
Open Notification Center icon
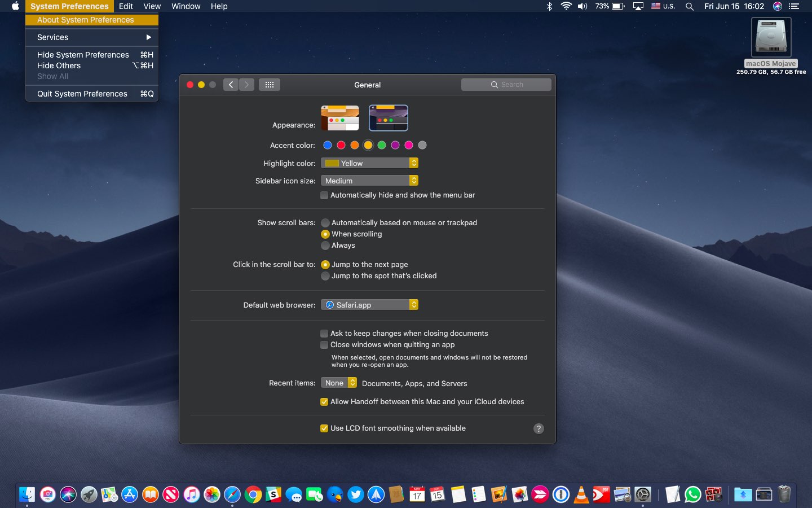pyautogui.click(x=794, y=6)
